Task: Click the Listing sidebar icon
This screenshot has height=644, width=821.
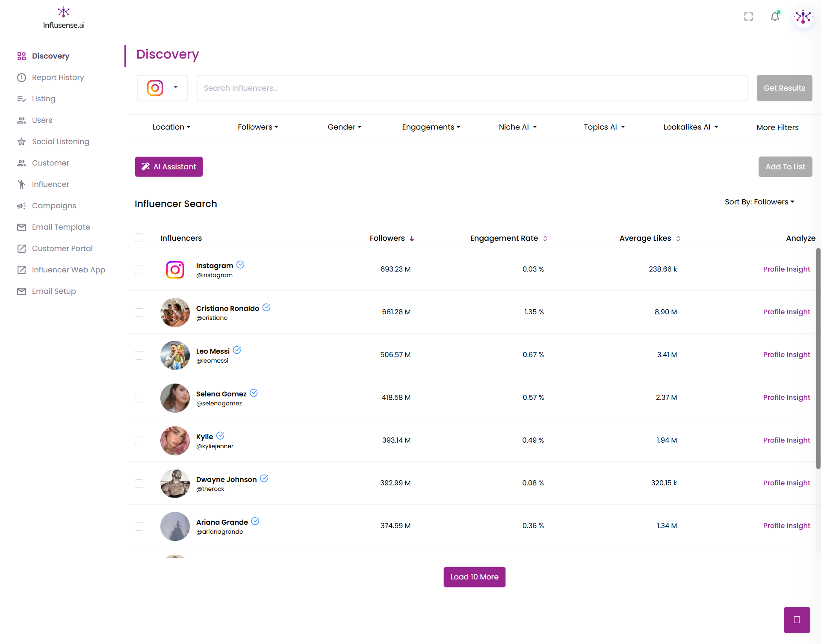Action: point(21,99)
